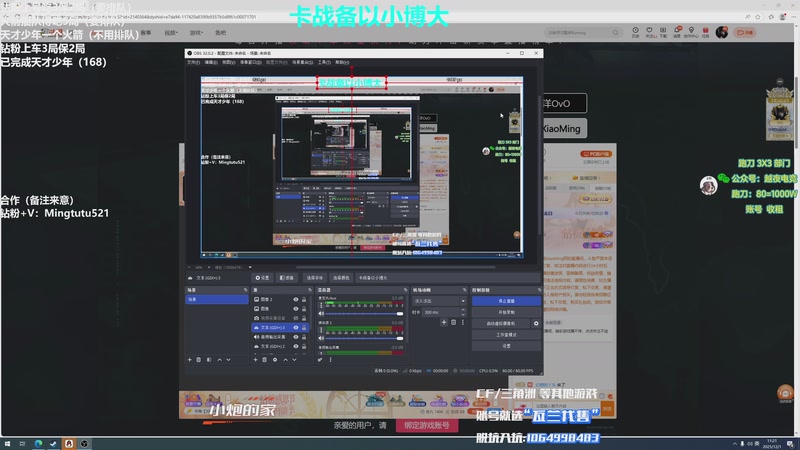Mute the first mixer channel speaker icon
The image size is (800, 450).
click(321, 313)
